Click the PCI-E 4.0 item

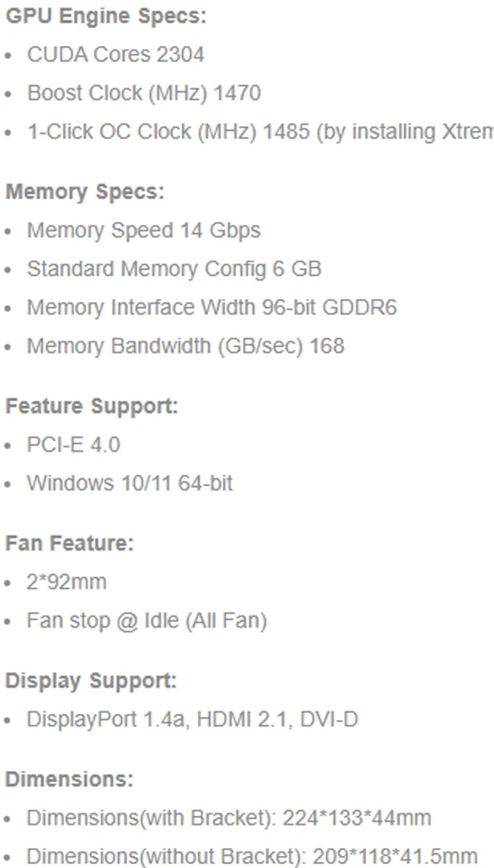[x=74, y=444]
